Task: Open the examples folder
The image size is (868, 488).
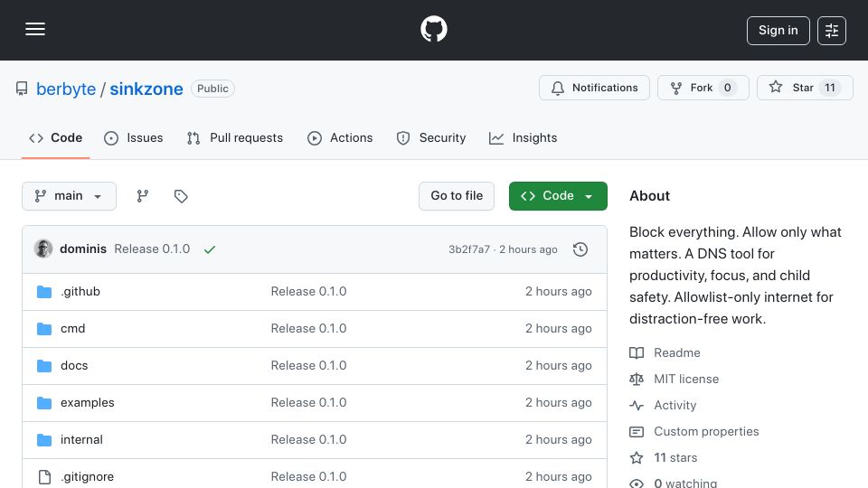Action: point(88,403)
